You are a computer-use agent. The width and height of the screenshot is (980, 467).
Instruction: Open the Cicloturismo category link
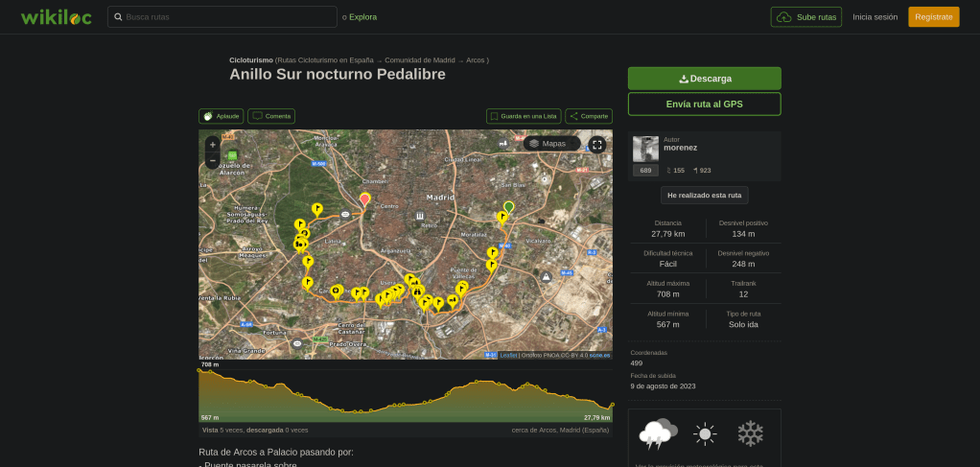click(251, 60)
